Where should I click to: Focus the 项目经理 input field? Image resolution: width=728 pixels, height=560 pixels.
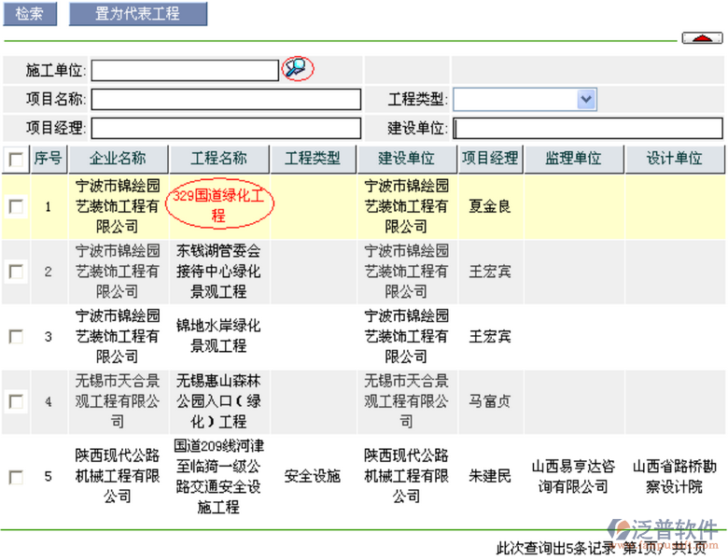pyautogui.click(x=226, y=128)
